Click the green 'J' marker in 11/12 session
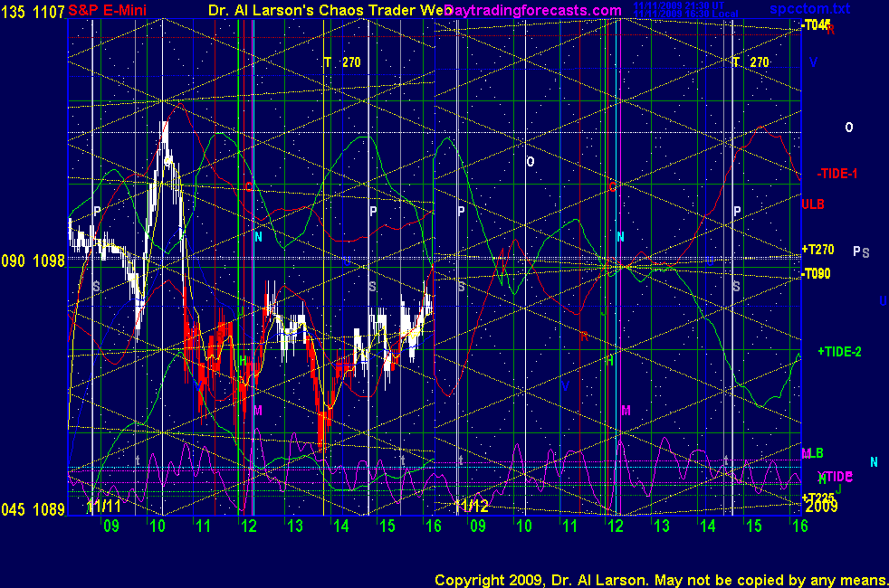The image size is (889, 588). [603, 311]
